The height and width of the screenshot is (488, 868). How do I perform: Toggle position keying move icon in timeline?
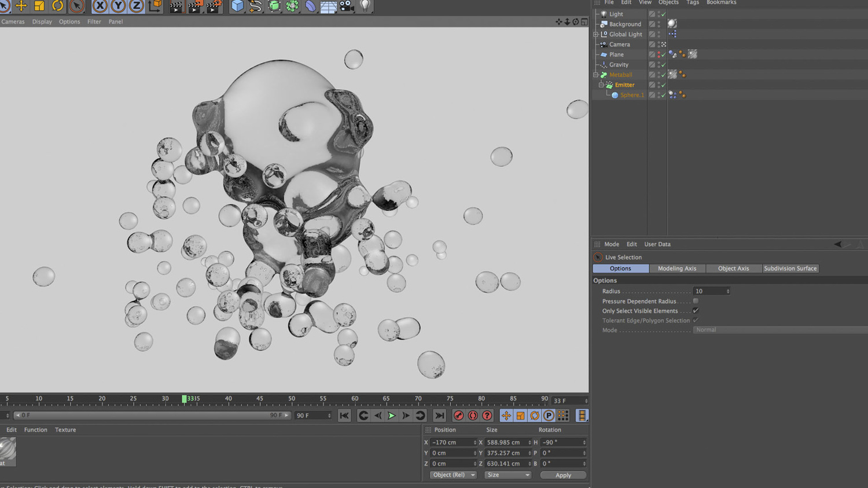click(x=506, y=416)
